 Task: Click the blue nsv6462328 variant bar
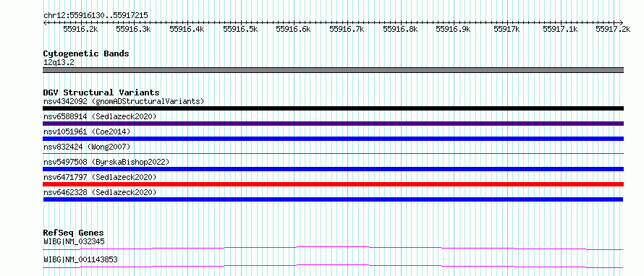[333, 199]
